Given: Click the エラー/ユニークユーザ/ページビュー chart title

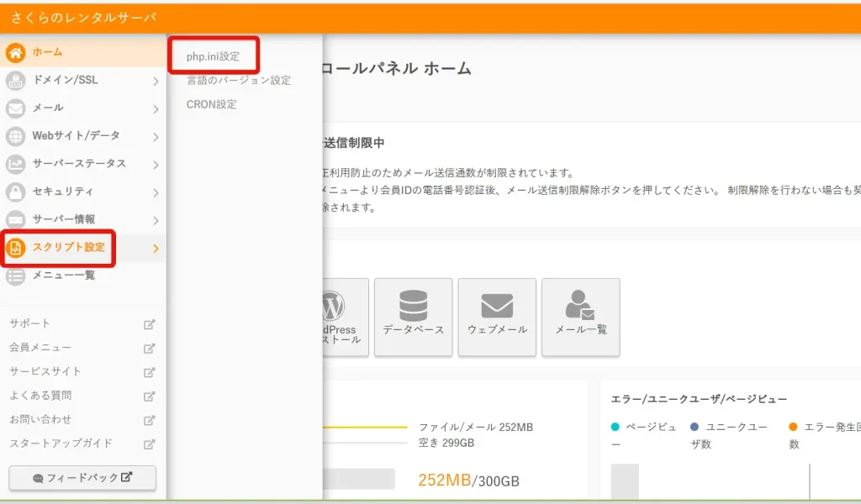Looking at the screenshot, I should 699,399.
